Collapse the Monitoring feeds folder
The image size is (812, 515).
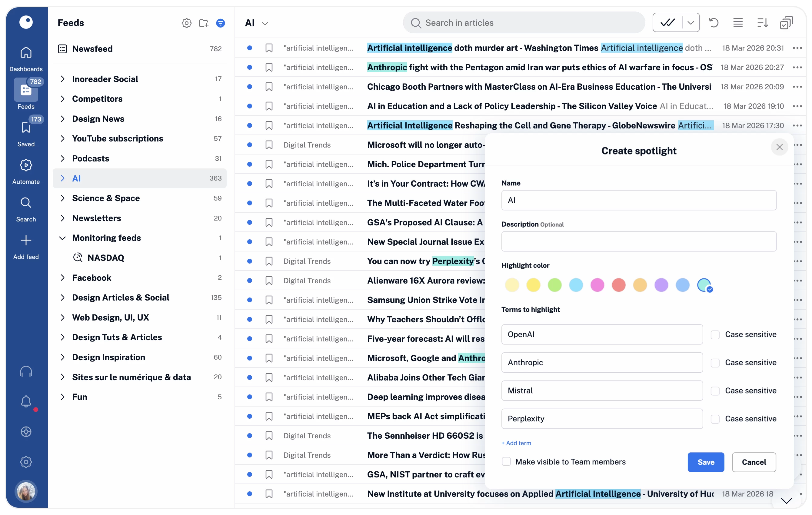62,238
